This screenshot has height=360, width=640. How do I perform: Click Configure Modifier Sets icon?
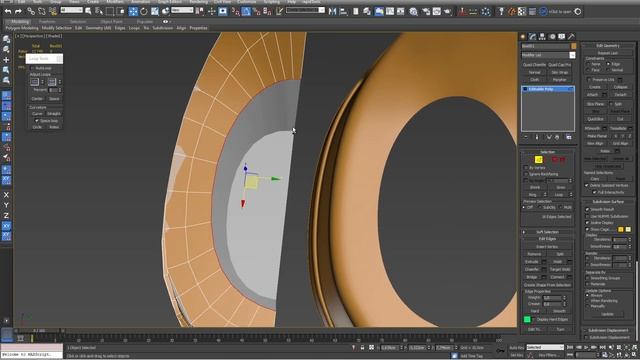coord(569,137)
